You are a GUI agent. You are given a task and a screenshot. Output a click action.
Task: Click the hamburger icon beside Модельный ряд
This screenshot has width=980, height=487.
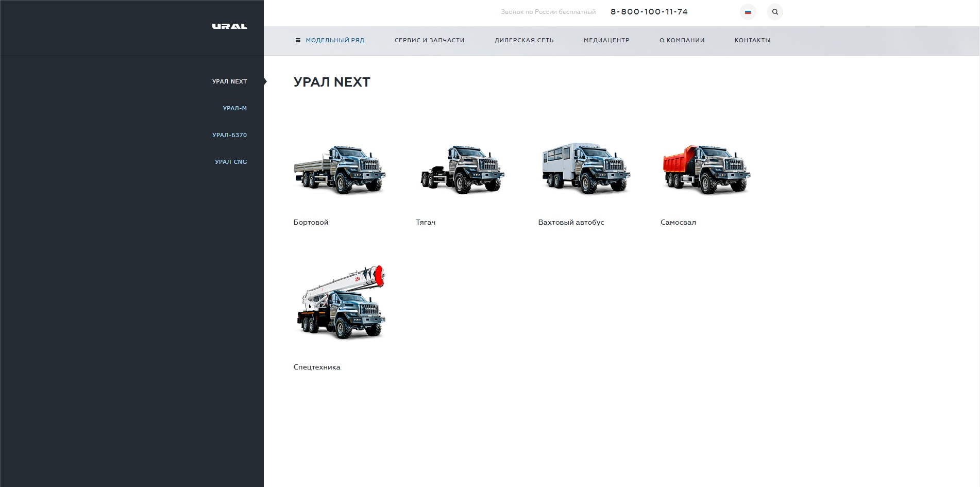pyautogui.click(x=298, y=40)
